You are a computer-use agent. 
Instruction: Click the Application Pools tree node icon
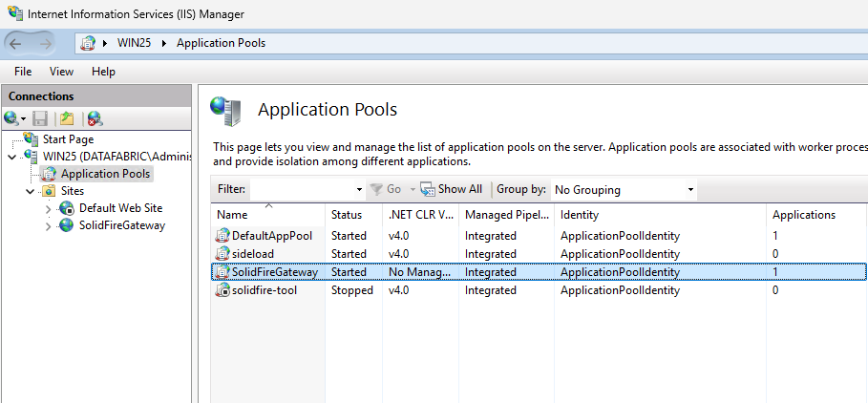(x=50, y=174)
